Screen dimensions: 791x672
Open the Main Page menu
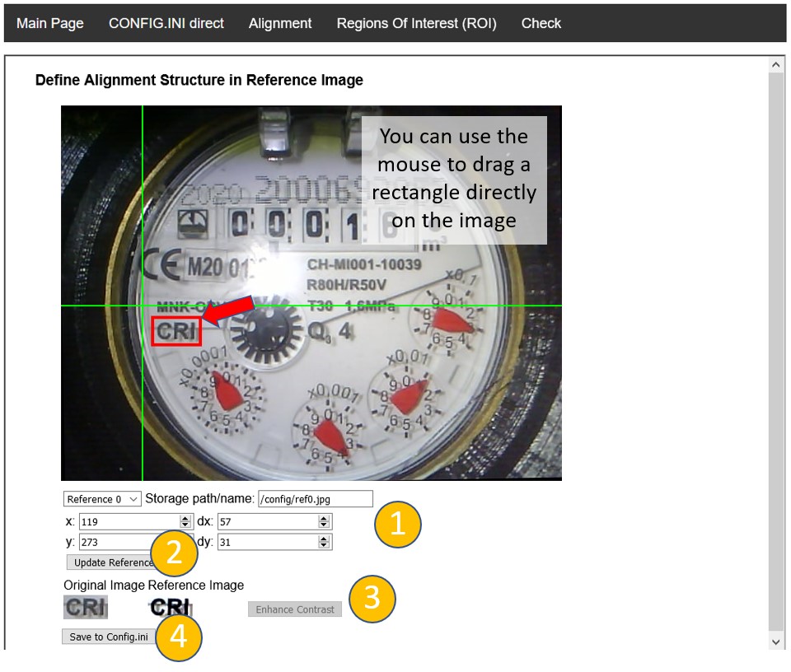point(50,23)
